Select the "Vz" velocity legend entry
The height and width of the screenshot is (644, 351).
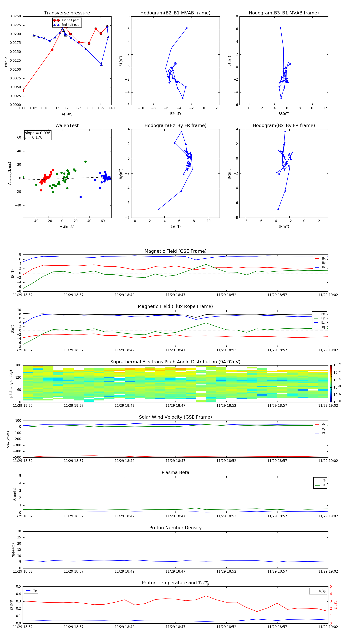click(x=320, y=433)
